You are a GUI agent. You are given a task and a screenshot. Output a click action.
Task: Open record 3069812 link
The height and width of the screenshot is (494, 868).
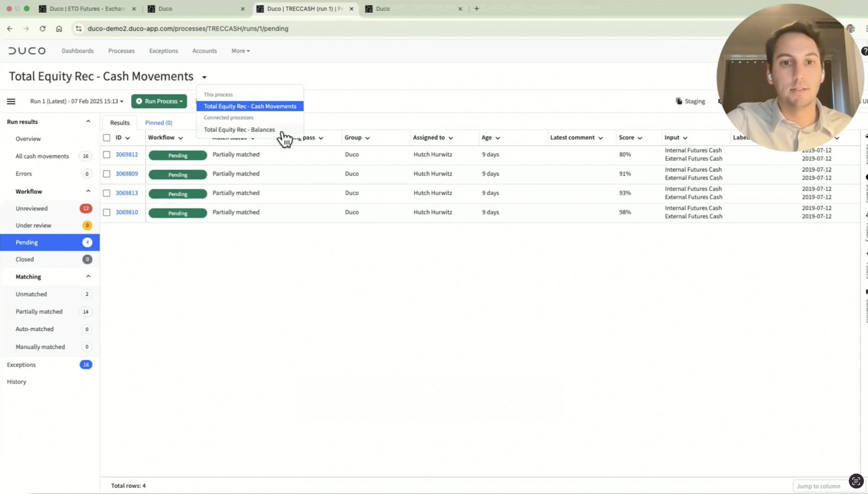pos(127,155)
